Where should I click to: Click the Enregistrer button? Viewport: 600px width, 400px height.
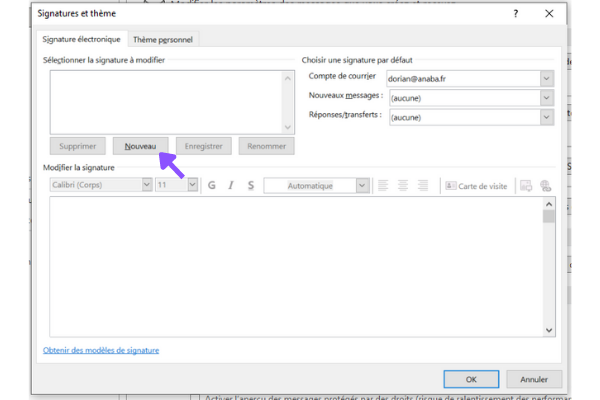204,146
